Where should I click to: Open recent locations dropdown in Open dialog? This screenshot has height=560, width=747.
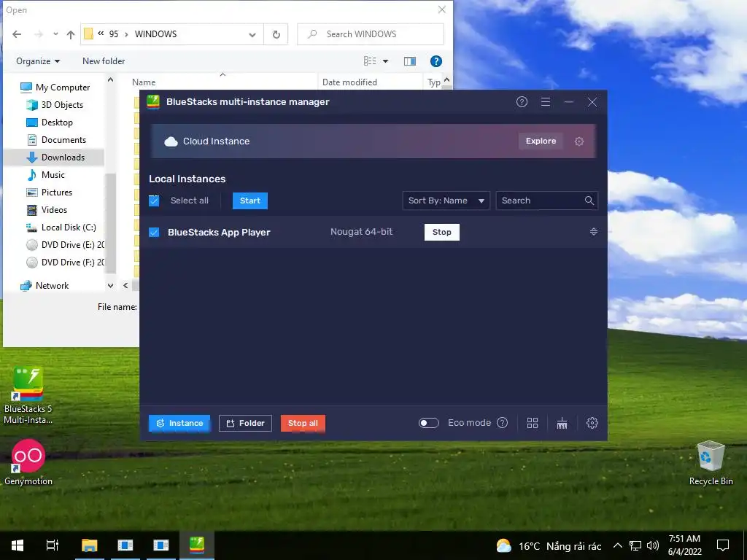point(55,34)
